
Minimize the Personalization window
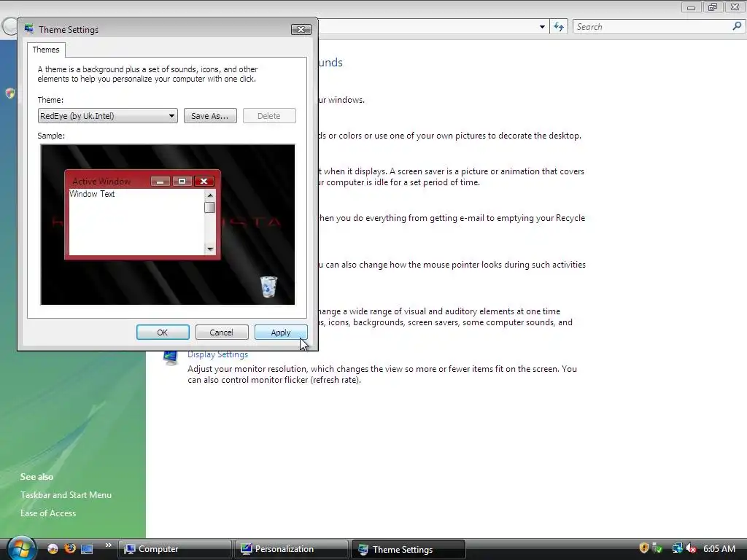(x=691, y=7)
